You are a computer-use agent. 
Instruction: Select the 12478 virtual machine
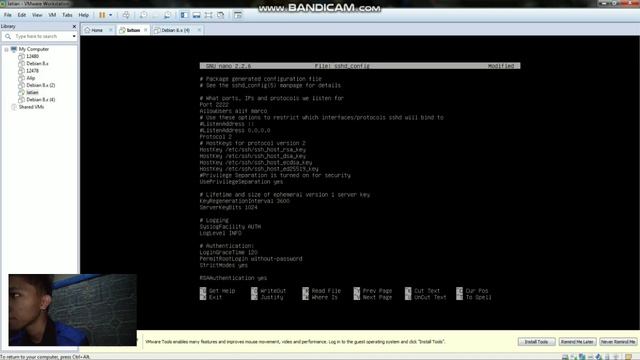33,71
